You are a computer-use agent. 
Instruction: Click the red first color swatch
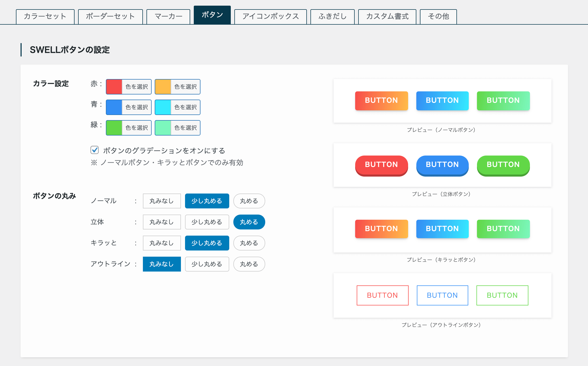[x=114, y=87]
